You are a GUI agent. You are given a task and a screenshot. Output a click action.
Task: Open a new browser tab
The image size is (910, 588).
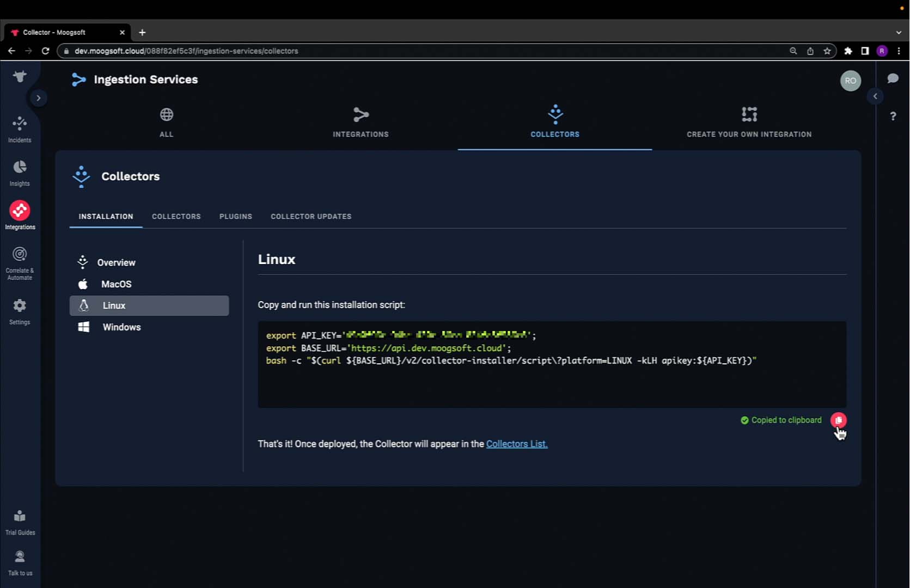(142, 32)
